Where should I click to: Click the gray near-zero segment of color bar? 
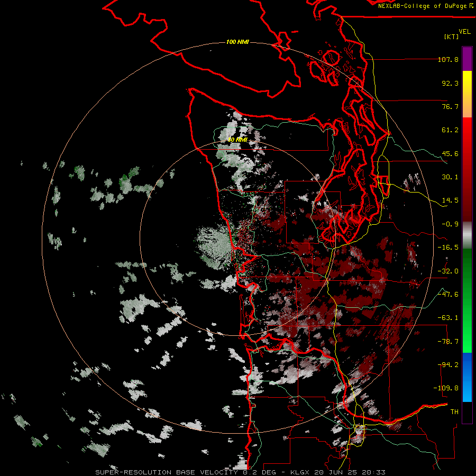[467, 235]
